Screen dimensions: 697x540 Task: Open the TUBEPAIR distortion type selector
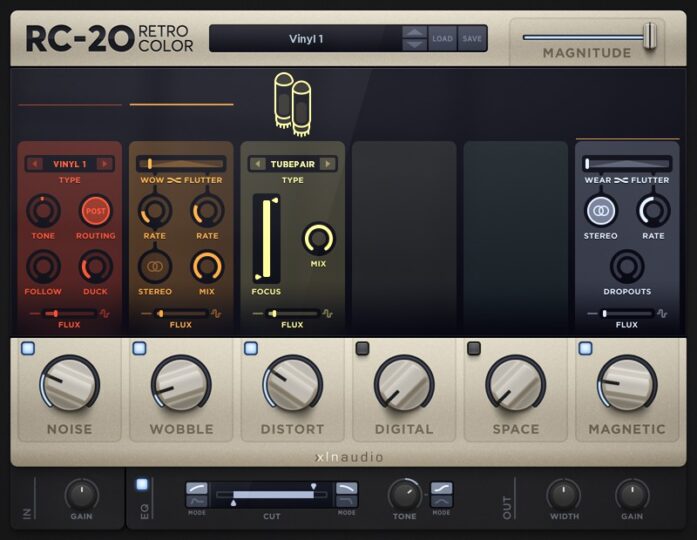[292, 164]
